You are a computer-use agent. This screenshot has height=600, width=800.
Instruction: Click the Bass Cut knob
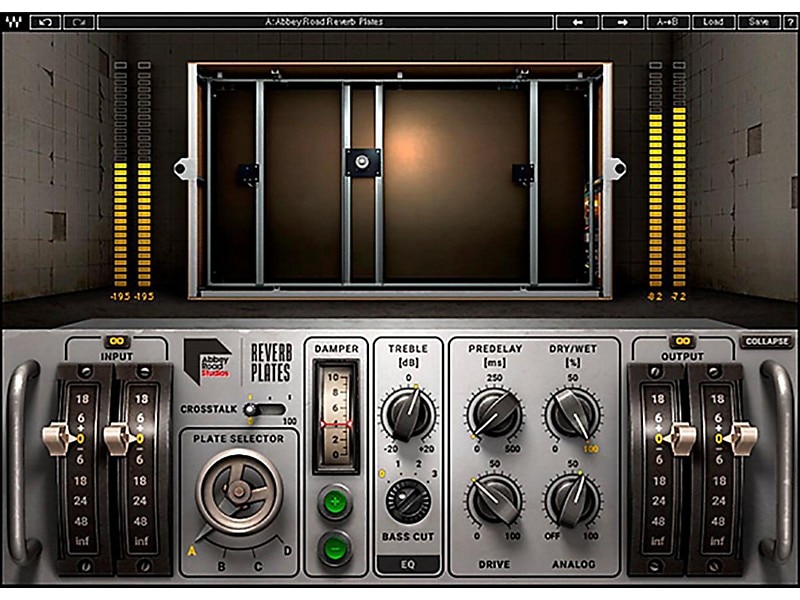pos(408,502)
